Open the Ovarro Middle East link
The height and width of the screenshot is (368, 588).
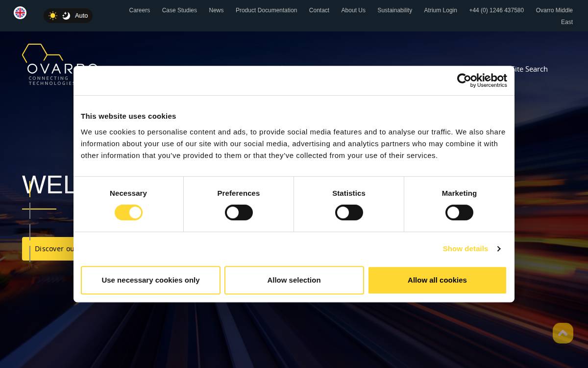[x=554, y=16]
